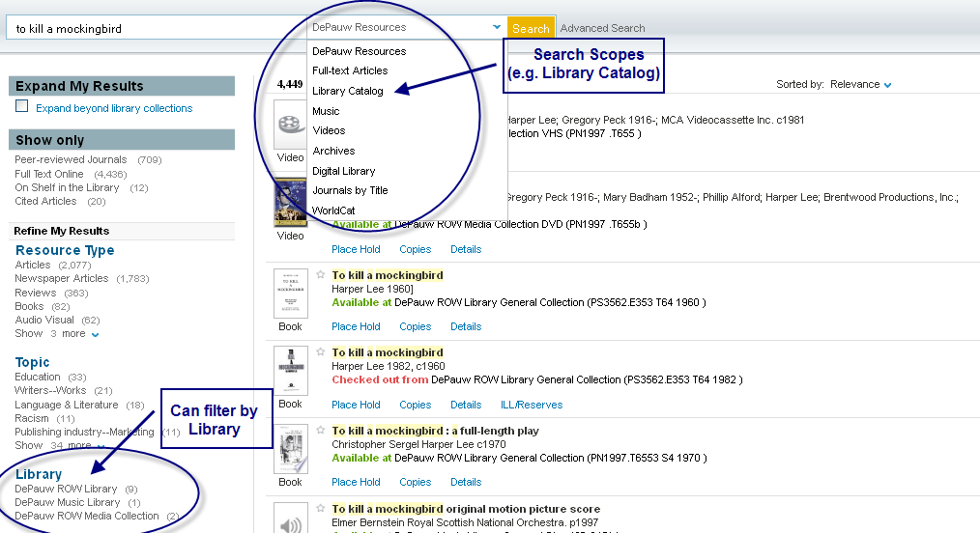Check Expand beyond library collections box
Image resolution: width=980 pixels, height=533 pixels.
click(x=22, y=106)
